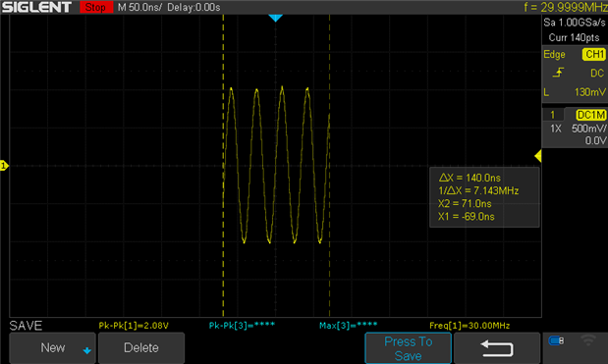608x364 pixels.
Task: Click the Sa 1.00GSa/s sample rate text
Action: (574, 23)
